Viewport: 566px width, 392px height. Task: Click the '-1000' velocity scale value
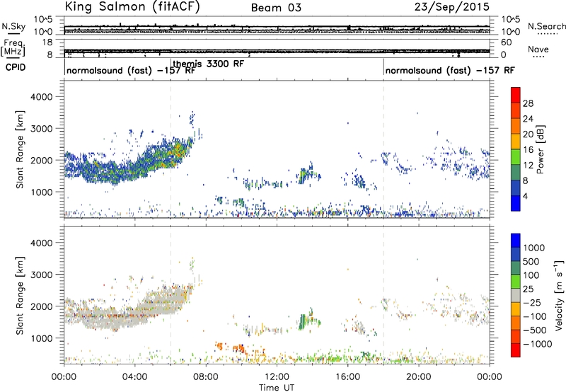[538, 344]
